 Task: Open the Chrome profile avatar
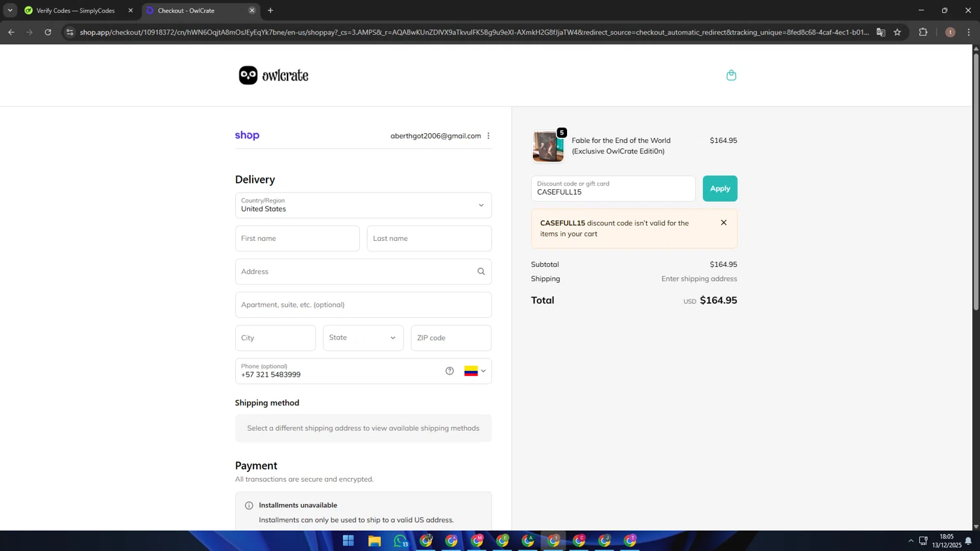point(950,32)
